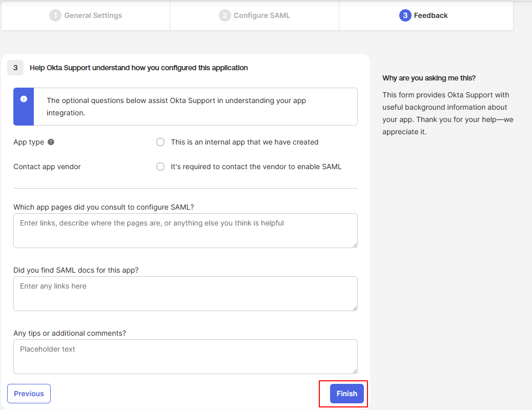Click the step number 3 badge beside section title
Image resolution: width=532 pixels, height=410 pixels.
(x=15, y=68)
